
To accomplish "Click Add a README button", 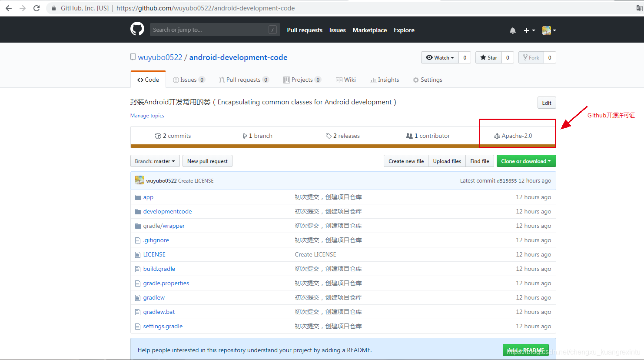I will pos(526,350).
